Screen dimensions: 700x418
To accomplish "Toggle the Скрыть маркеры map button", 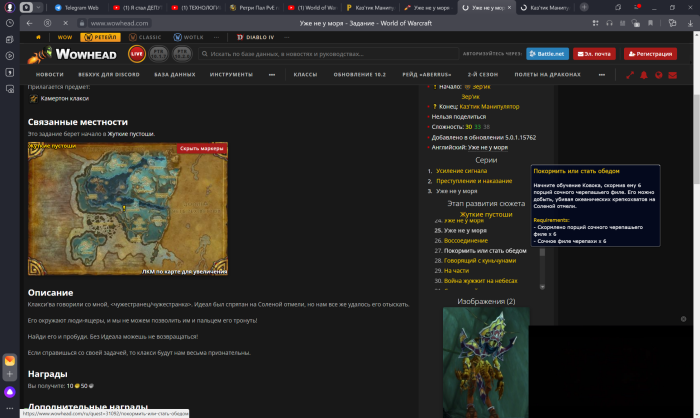I will click(x=202, y=148).
